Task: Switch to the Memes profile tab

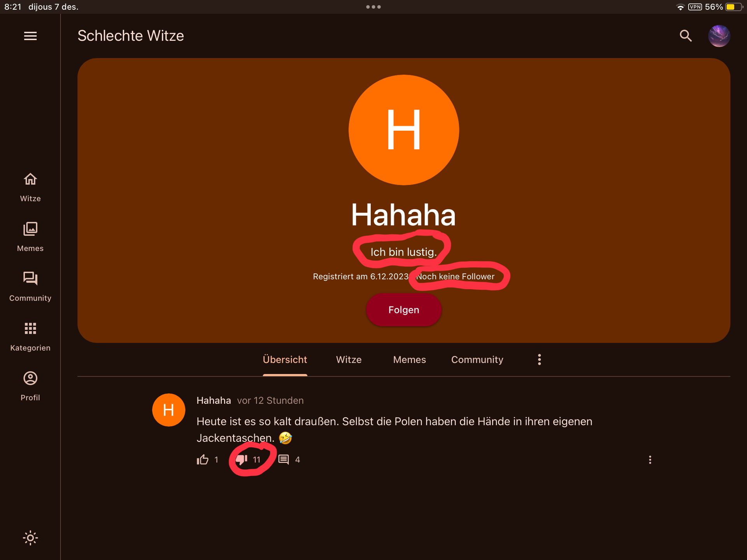Action: tap(409, 359)
